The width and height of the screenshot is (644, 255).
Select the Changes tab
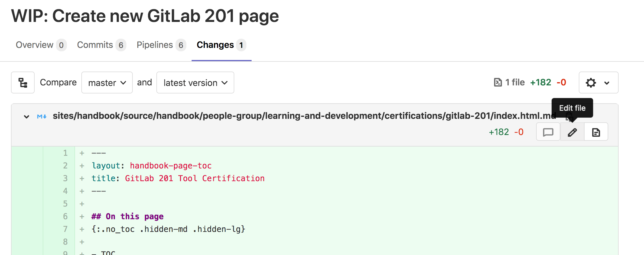pos(221,45)
